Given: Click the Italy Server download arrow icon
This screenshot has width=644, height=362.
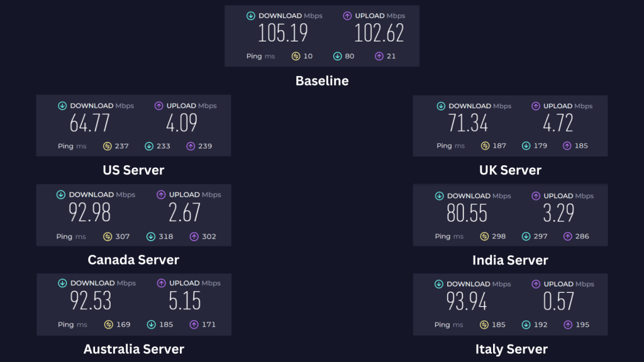Looking at the screenshot, I should click(439, 284).
